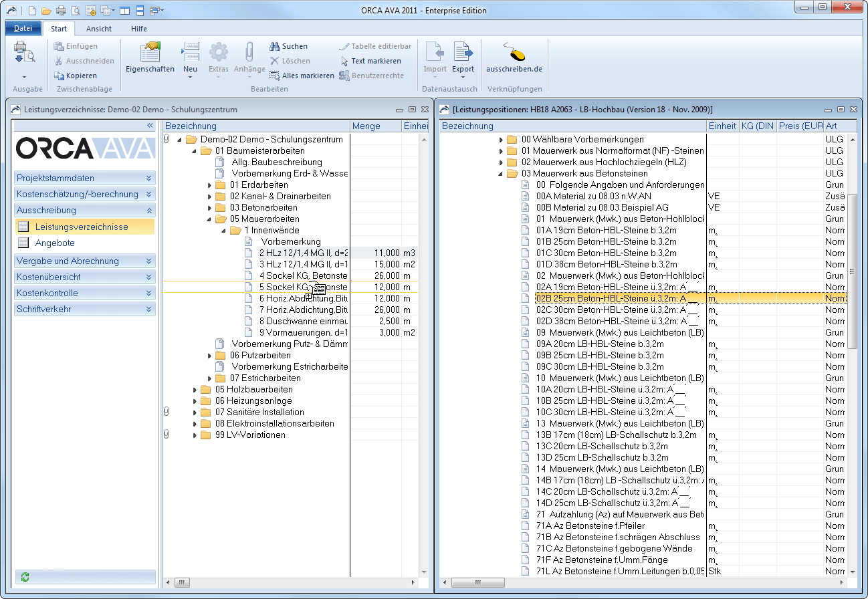Image resolution: width=868 pixels, height=599 pixels.
Task: Click paperclip icon beside 07 Sanitäre Installation
Action: (x=167, y=412)
